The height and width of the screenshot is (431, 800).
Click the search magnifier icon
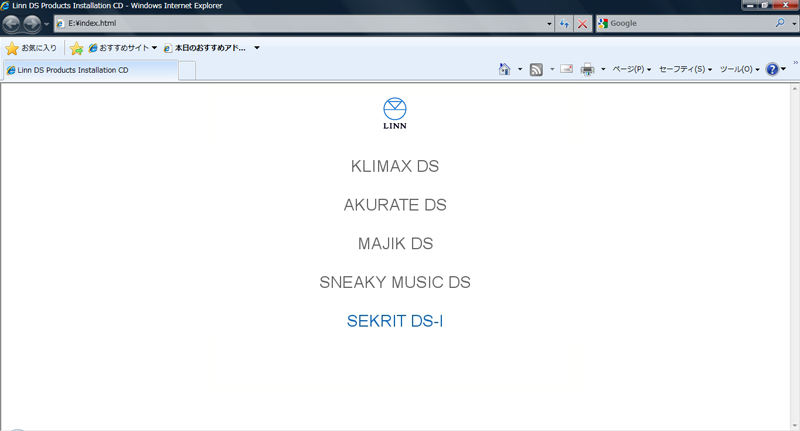tap(780, 23)
